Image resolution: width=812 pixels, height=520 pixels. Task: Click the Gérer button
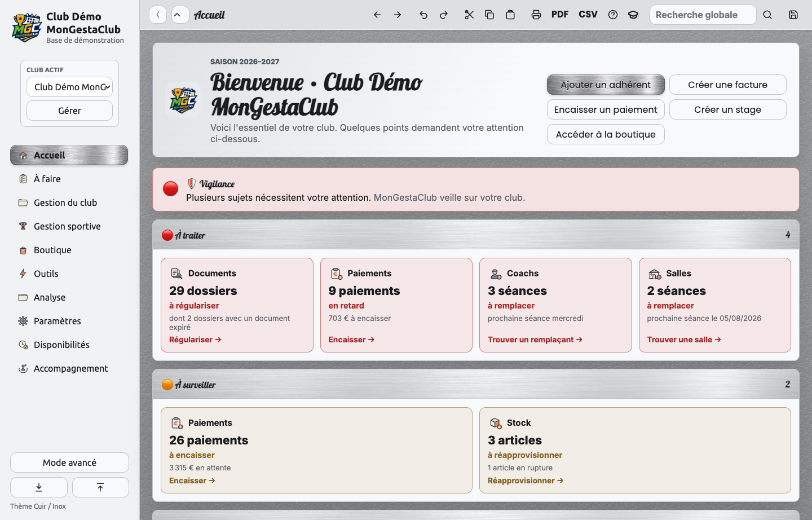click(x=69, y=111)
